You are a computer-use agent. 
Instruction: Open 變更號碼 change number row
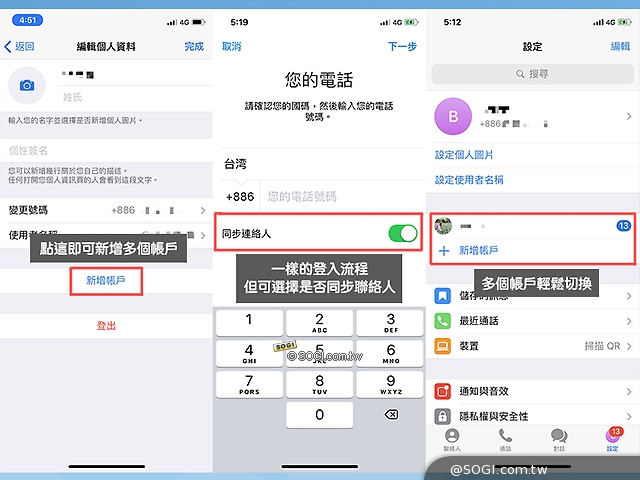click(x=106, y=210)
